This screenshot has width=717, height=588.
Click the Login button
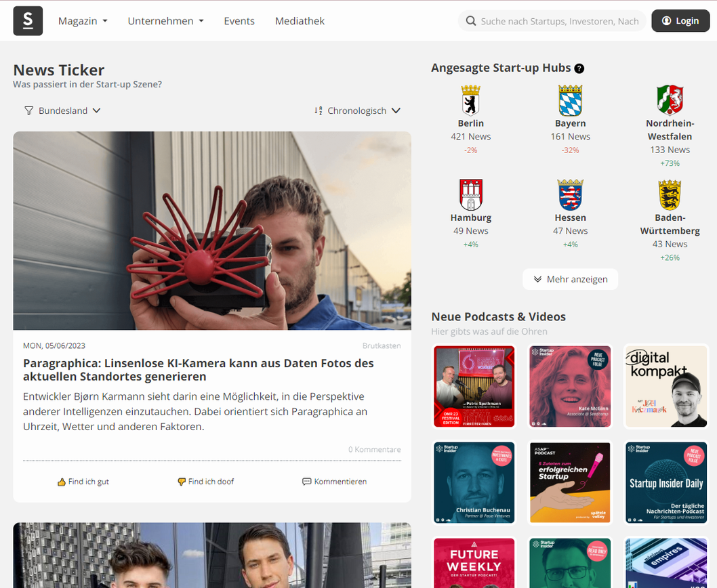pyautogui.click(x=680, y=21)
